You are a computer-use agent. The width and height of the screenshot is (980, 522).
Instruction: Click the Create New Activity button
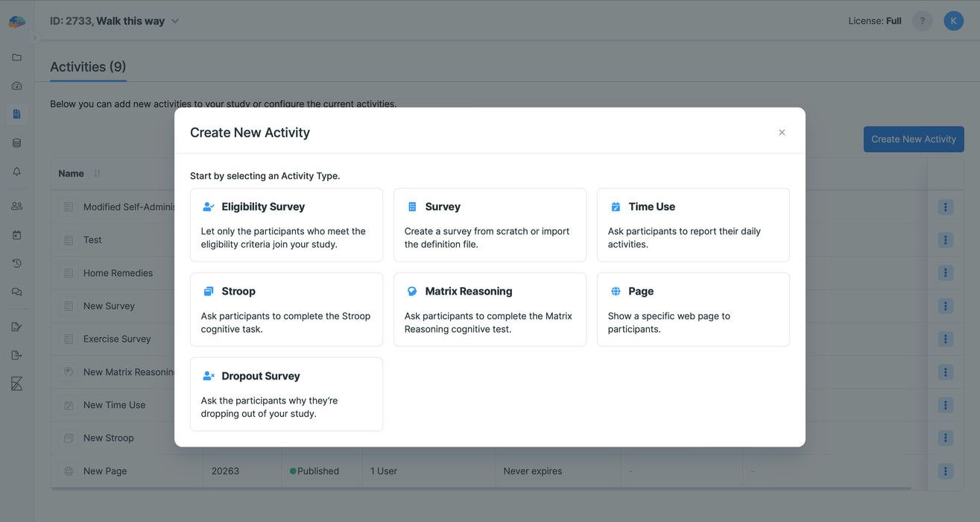914,139
